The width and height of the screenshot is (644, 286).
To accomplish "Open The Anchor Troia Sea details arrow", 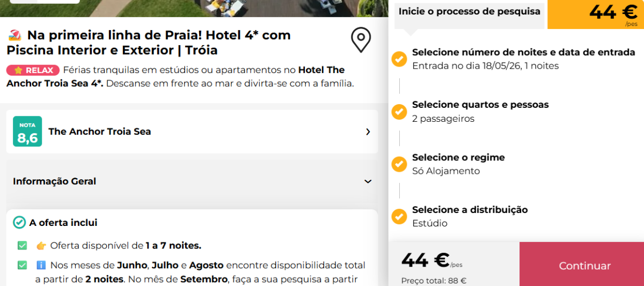I will 368,131.
